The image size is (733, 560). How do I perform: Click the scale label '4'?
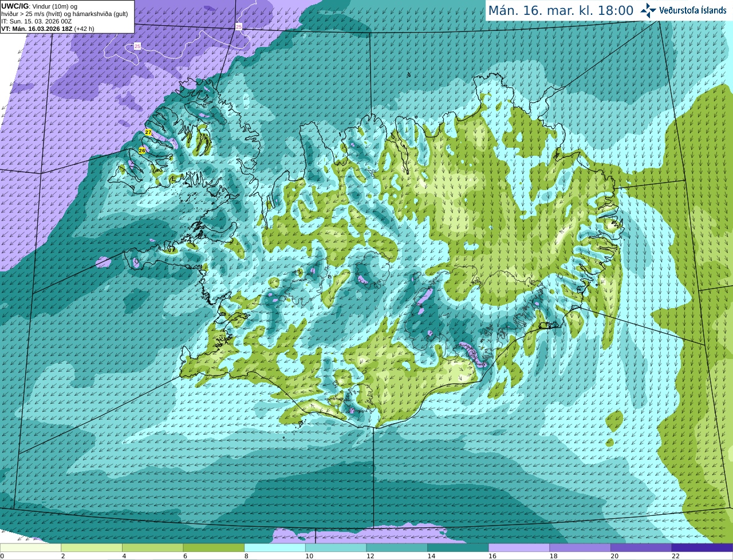pyautogui.click(x=124, y=556)
